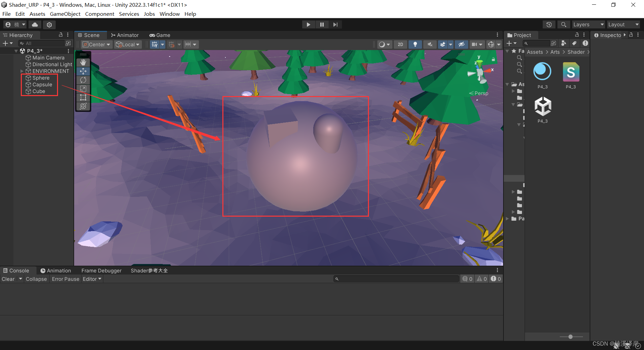Click the Play button
Viewport: 644px width, 350px height.
coord(308,25)
